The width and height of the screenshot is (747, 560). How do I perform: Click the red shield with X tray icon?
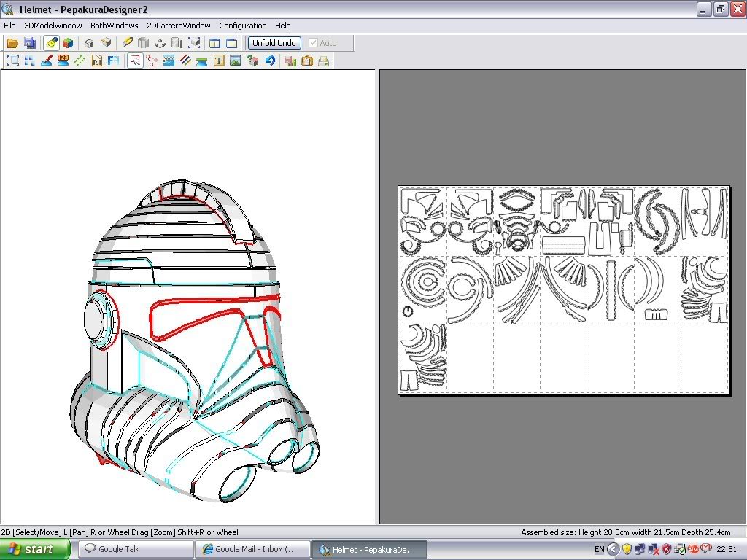click(667, 550)
